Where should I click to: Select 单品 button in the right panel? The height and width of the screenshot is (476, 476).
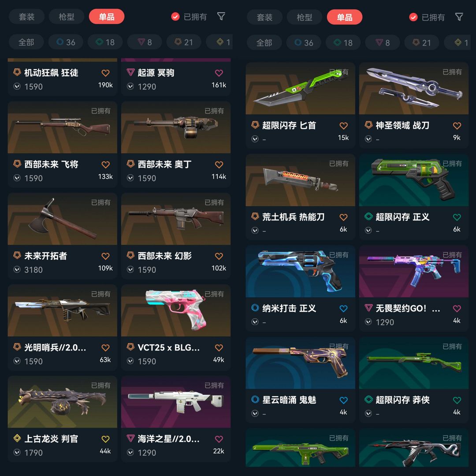coord(345,17)
